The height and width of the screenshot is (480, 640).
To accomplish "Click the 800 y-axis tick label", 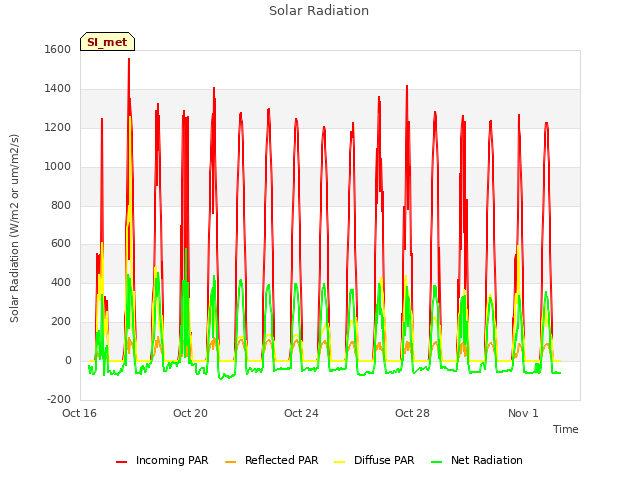I will [x=61, y=205].
